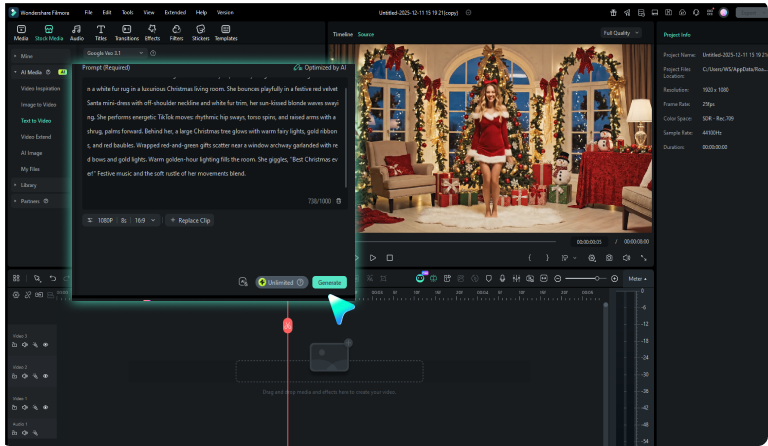The image size is (768, 446).
Task: Open the cloud upload icon in title bar
Action: [682, 13]
